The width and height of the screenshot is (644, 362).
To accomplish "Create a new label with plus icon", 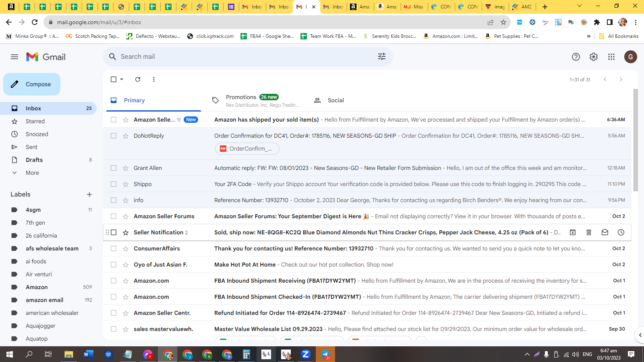I will coord(89,194).
